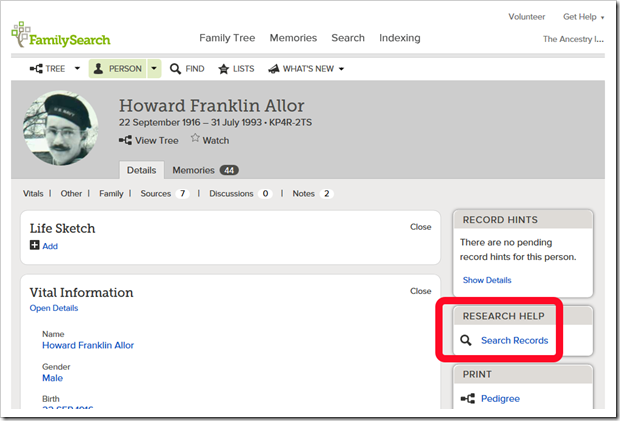Open the Memories top menu
Viewport: 620px width, 421px height.
point(293,38)
